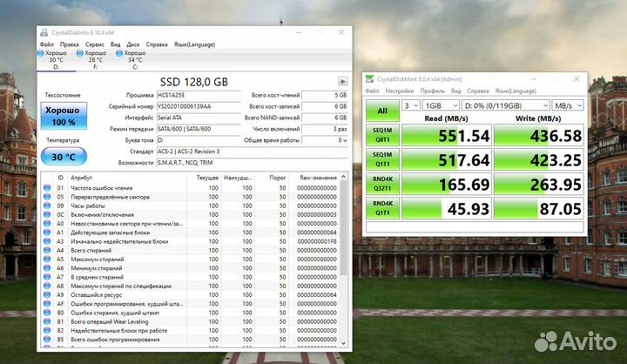Click SMART table vertical scrollbar thumb
This screenshot has width=627, height=364.
(x=343, y=227)
